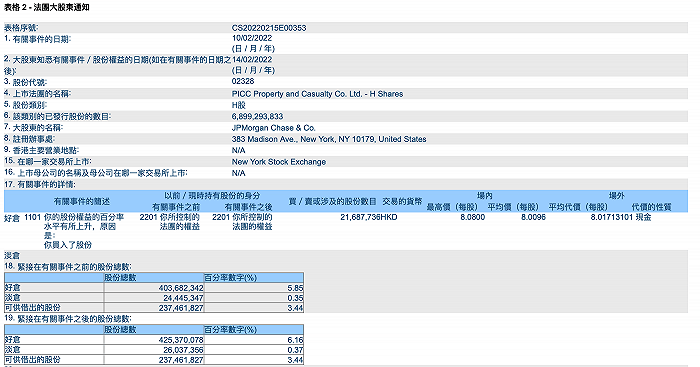Select long position before event 403,682,342
Screen dimensions: 700x367
(x=181, y=288)
